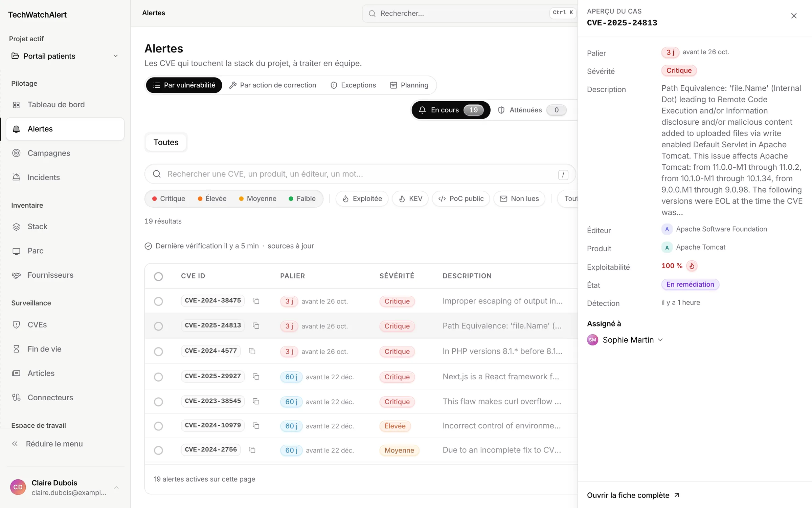Select row CVE-2024-10979 checkbox
The image size is (812, 508).
pyautogui.click(x=158, y=426)
